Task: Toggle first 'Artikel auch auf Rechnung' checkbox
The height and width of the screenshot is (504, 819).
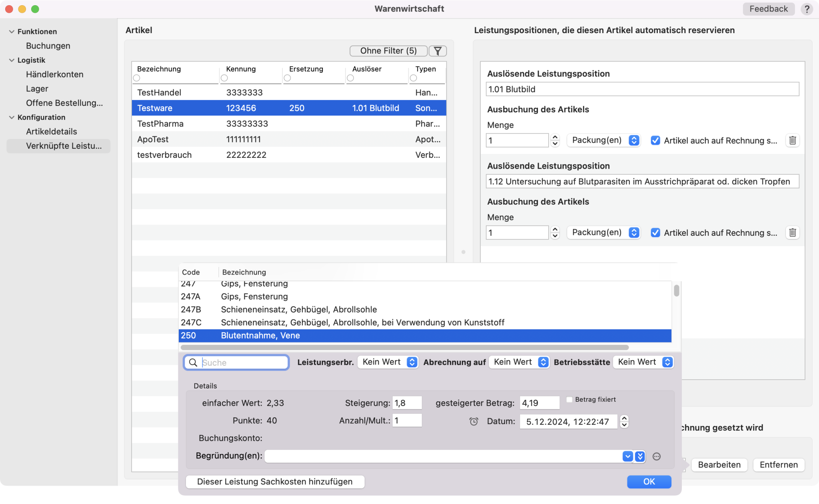Action: tap(655, 140)
